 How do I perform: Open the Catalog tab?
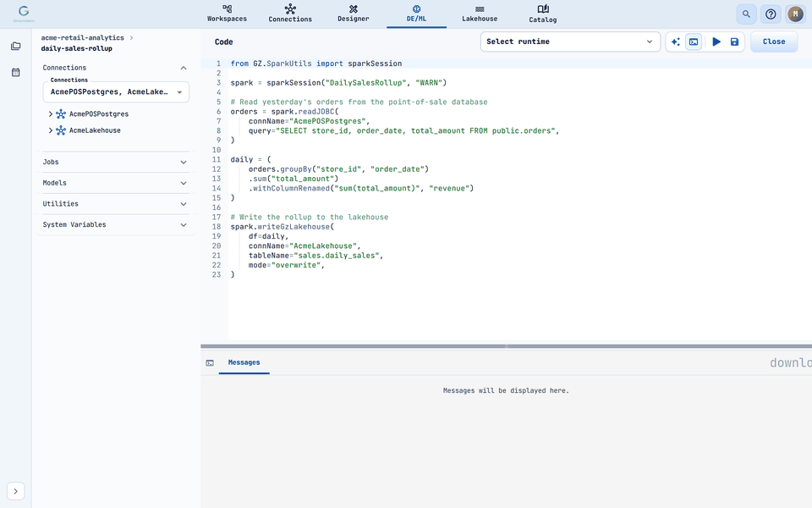pos(543,14)
